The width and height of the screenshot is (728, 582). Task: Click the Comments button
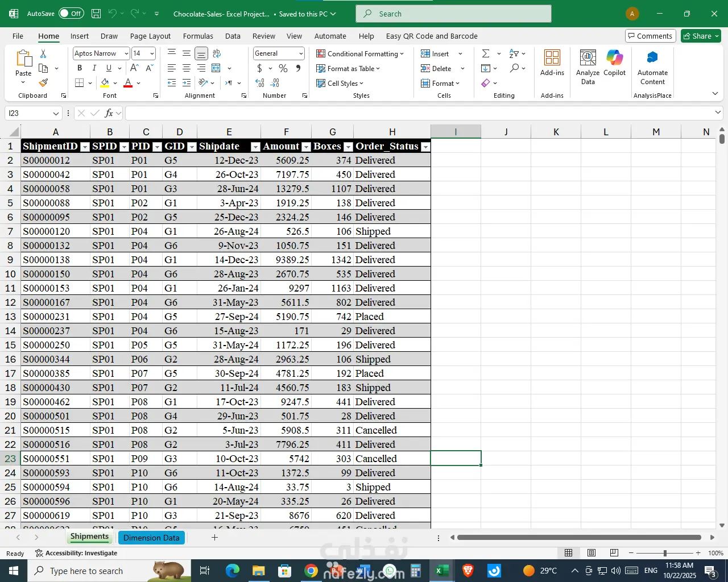point(650,36)
